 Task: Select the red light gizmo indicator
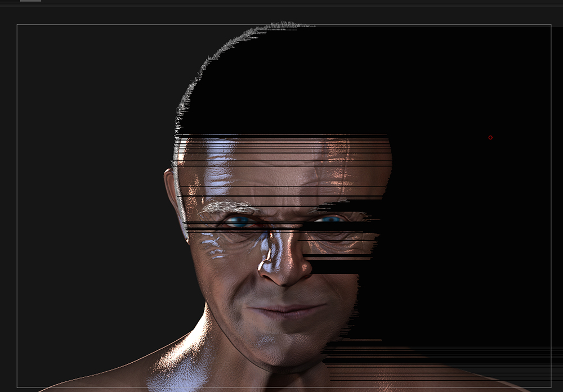click(x=490, y=137)
